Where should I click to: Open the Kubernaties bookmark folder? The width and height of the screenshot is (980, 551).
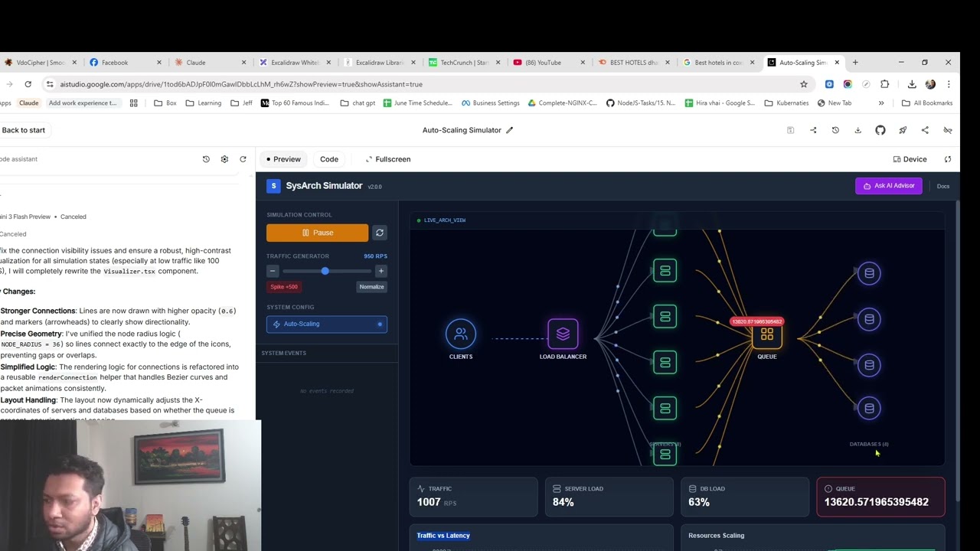(x=786, y=103)
